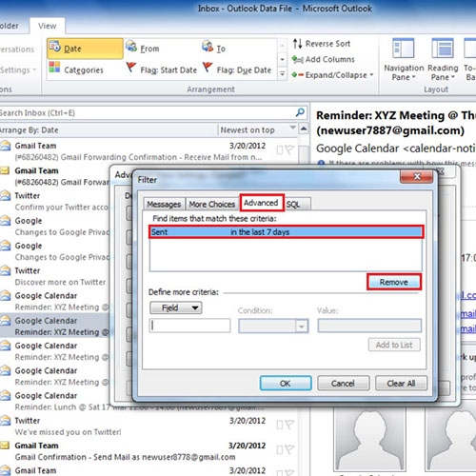The height and width of the screenshot is (476, 476).
Task: Open the Messages tab in Filter dialog
Action: pyautogui.click(x=164, y=204)
